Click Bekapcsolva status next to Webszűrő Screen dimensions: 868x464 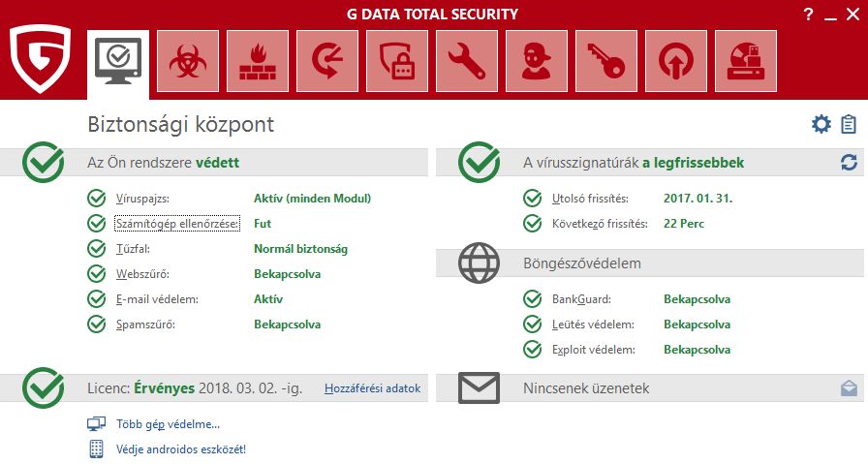288,274
